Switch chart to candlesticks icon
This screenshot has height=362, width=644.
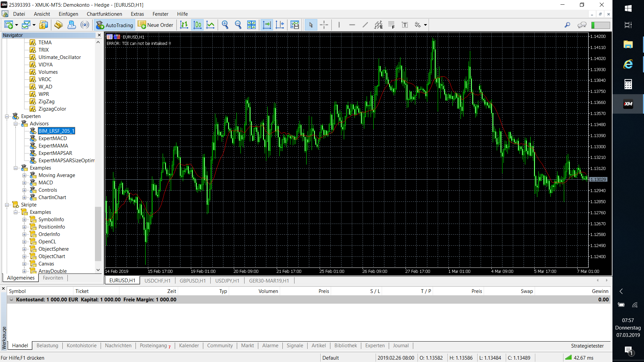pyautogui.click(x=198, y=25)
